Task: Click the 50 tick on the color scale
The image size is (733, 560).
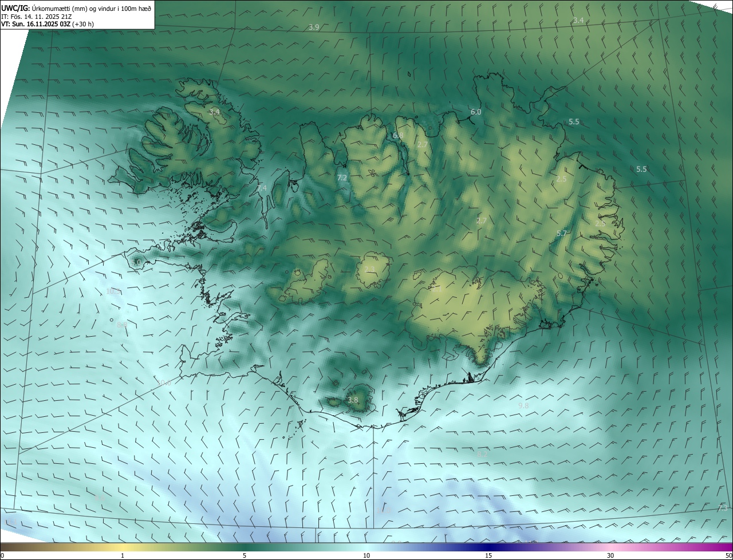Action: pyautogui.click(x=728, y=555)
